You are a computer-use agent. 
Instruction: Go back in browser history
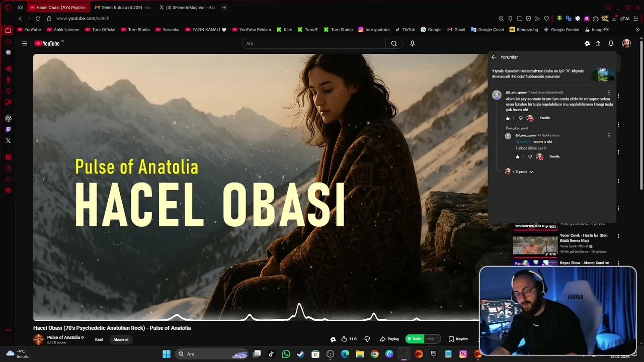20,19
